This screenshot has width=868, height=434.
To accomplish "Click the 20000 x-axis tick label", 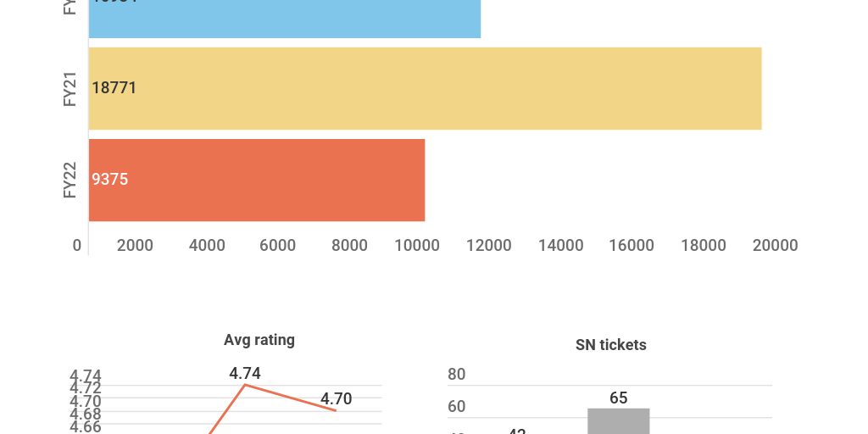I will click(775, 246).
